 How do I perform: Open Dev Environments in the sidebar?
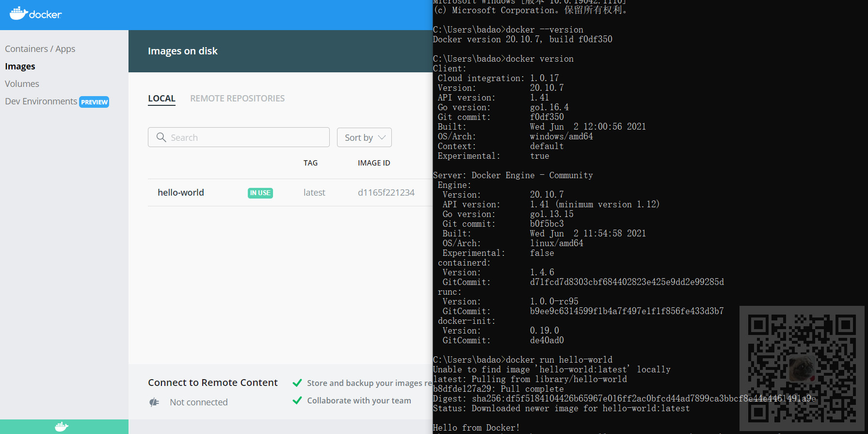(x=41, y=101)
